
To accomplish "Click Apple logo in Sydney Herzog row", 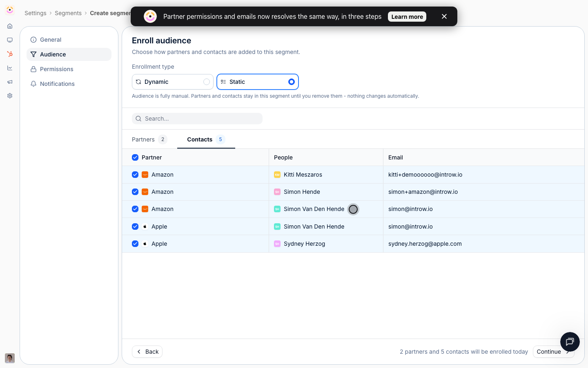I will point(145,244).
